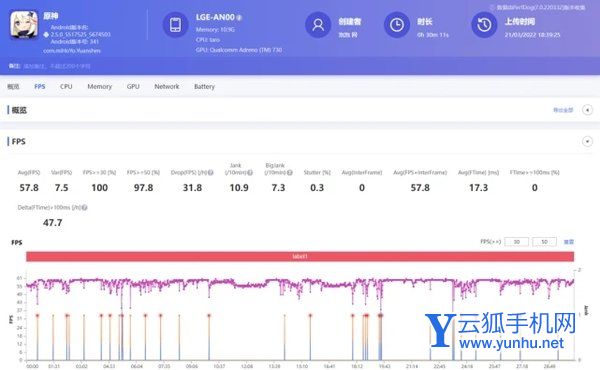
Task: Click the package name com.miHoYo.Yuanshen
Action: [x=72, y=51]
